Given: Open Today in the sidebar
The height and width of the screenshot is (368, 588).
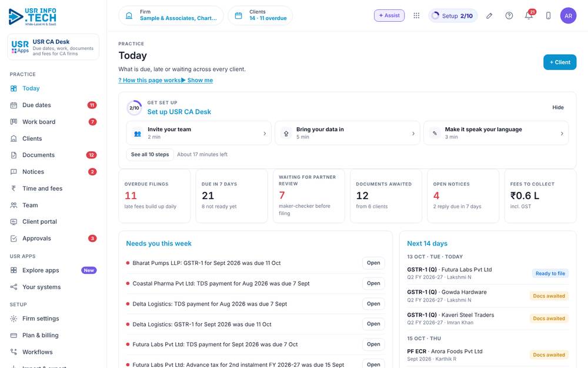Looking at the screenshot, I should [54, 88].
